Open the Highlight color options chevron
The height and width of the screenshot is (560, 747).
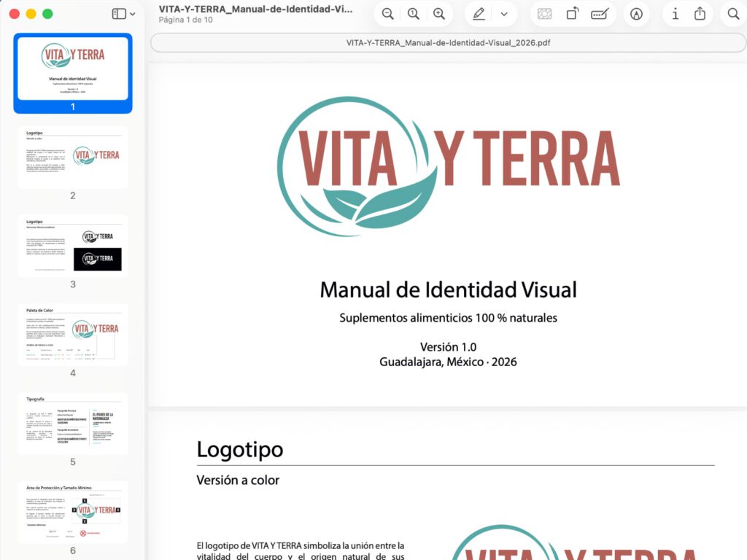[x=504, y=15]
